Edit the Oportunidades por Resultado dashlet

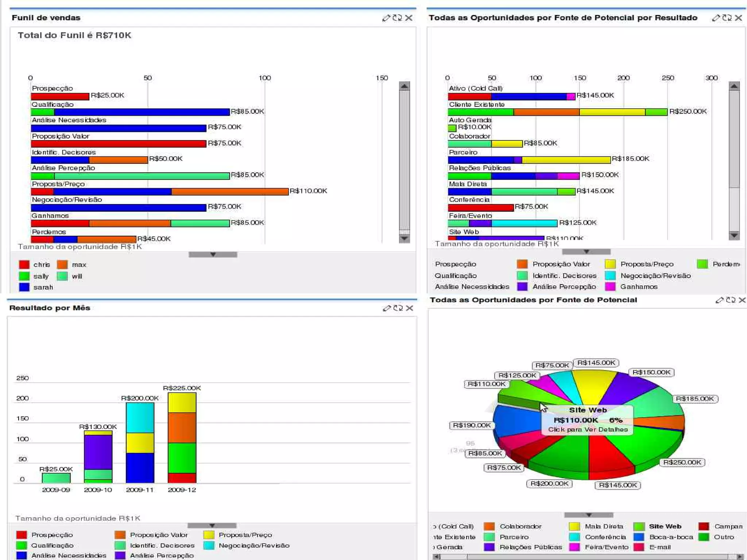tap(716, 18)
